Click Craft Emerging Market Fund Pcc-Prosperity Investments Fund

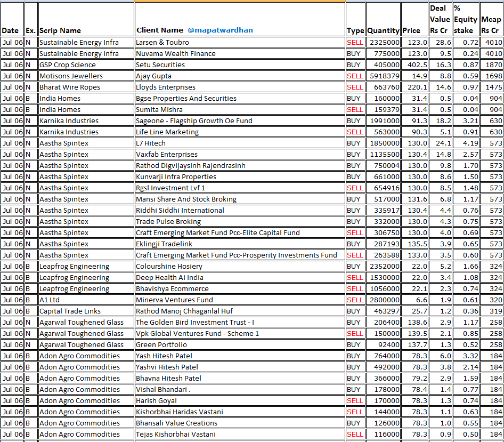pyautogui.click(x=240, y=255)
